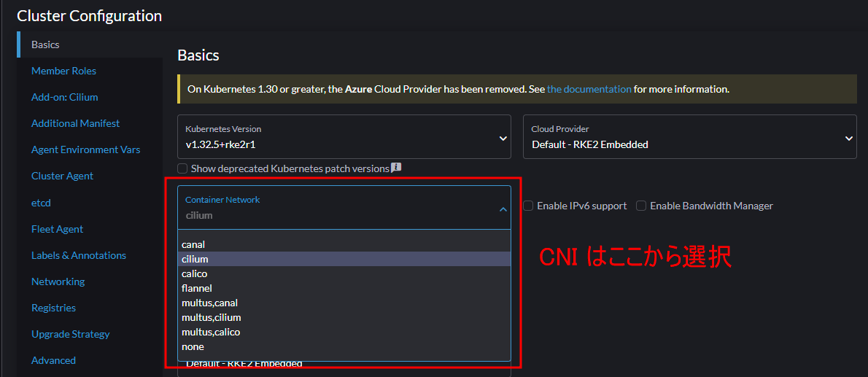Choose multus,canal network option

coord(344,303)
